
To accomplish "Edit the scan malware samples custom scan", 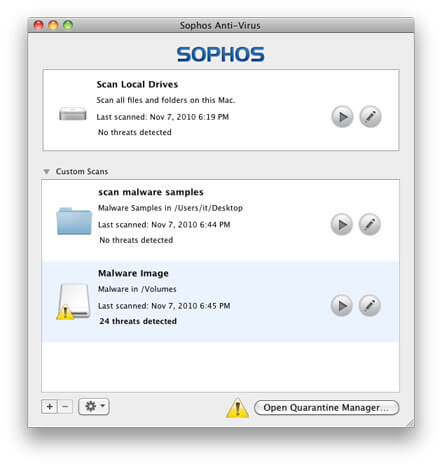I will [x=369, y=225].
